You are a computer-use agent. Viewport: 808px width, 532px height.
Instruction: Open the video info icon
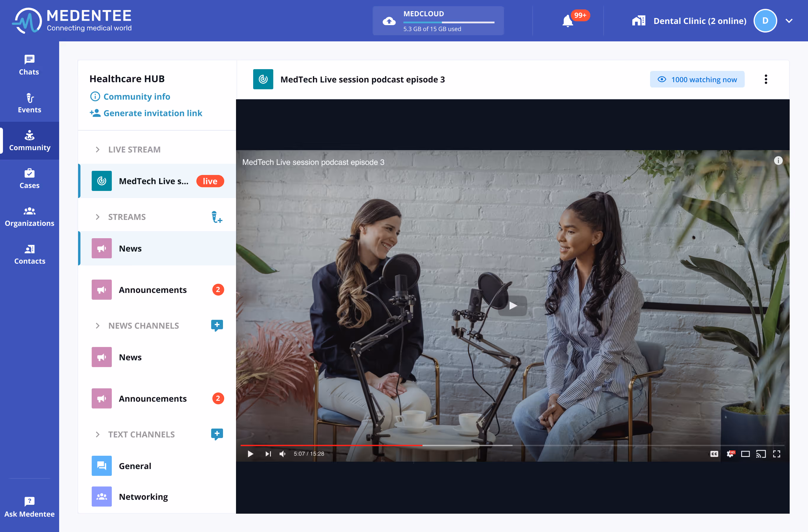point(778,160)
